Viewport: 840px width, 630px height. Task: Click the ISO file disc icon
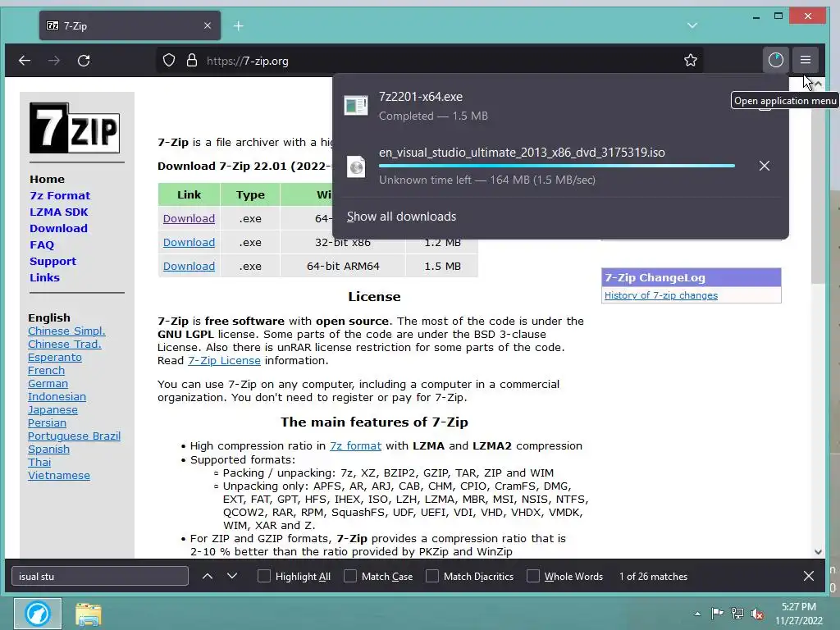[356, 167]
